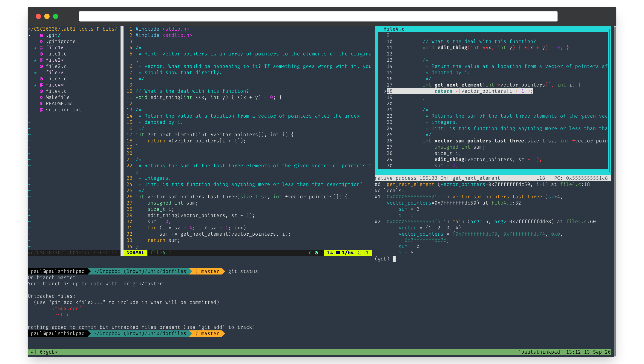Click the .zshrc untracked file

[x=61, y=315]
